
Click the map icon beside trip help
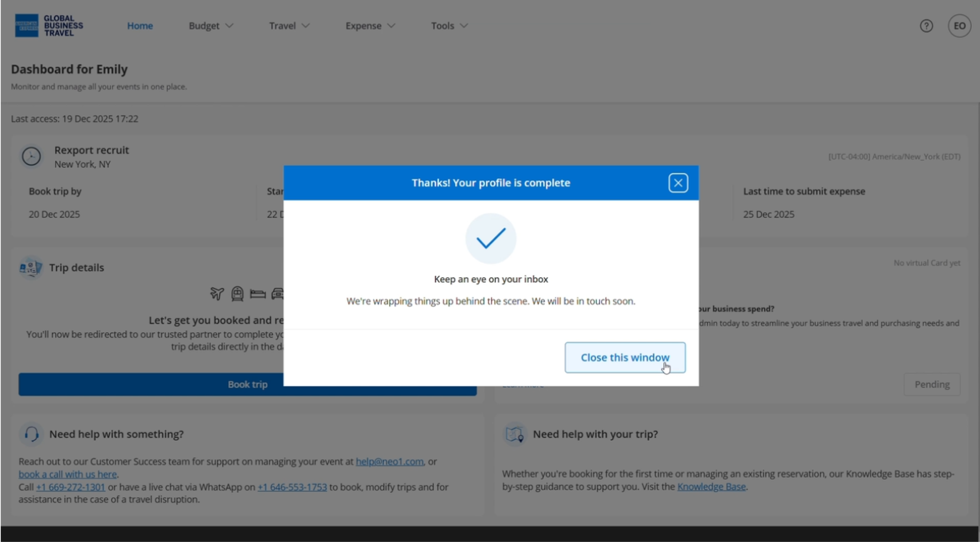[514, 434]
